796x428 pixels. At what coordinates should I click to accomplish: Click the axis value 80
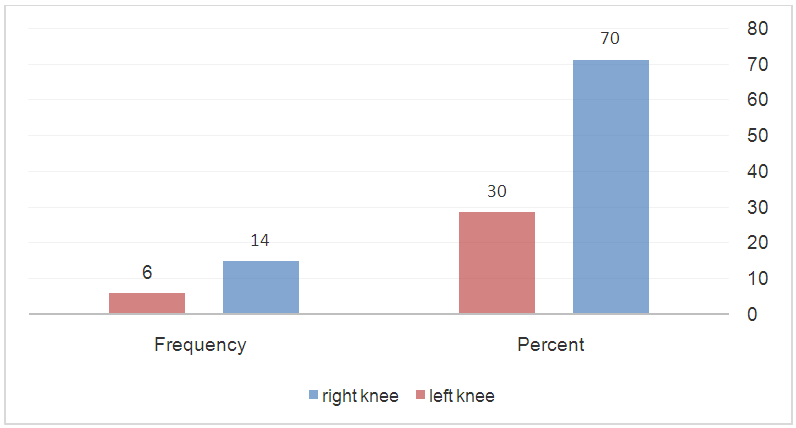pyautogui.click(x=758, y=29)
